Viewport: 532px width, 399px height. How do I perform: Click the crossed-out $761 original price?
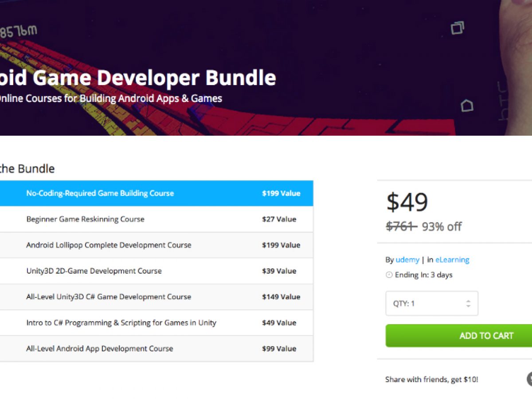pos(401,227)
